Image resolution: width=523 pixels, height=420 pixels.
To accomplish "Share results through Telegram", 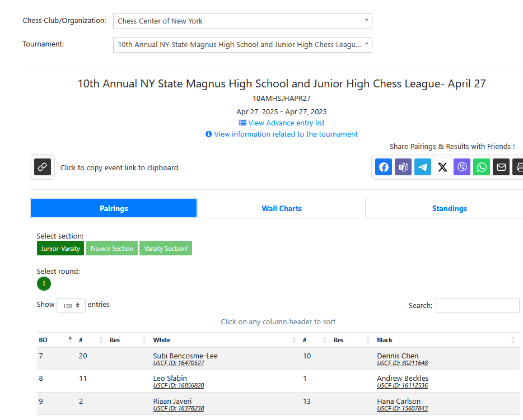I will point(423,167).
